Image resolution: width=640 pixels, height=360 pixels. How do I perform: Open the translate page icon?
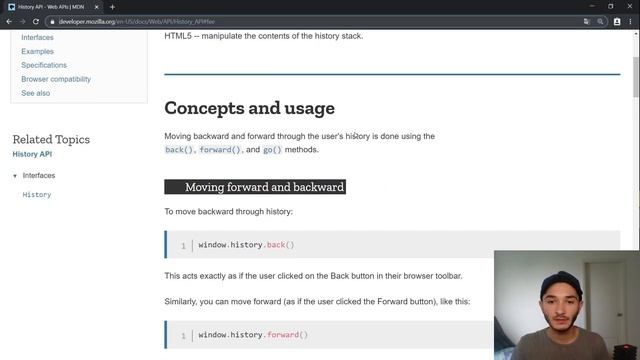coord(587,22)
